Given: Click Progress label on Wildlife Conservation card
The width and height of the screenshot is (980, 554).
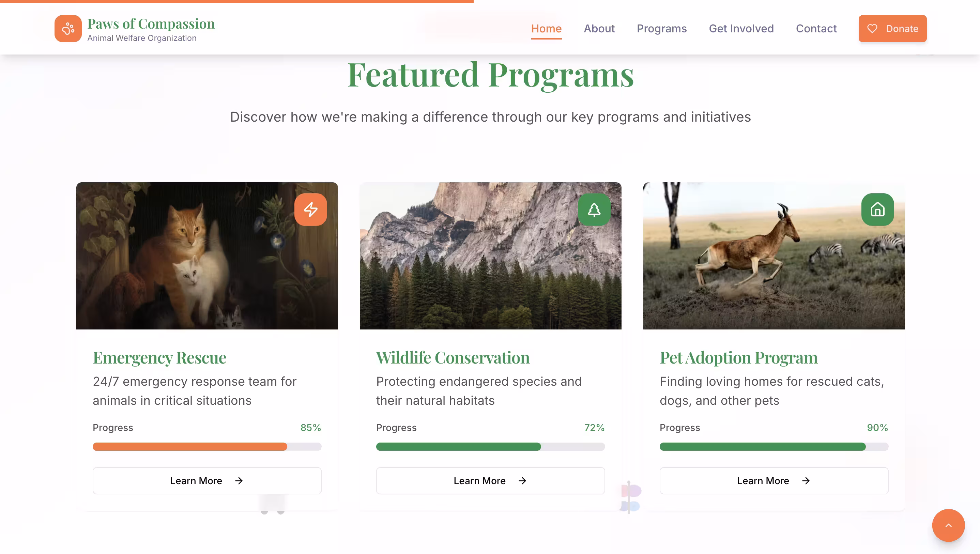Looking at the screenshot, I should 396,428.
